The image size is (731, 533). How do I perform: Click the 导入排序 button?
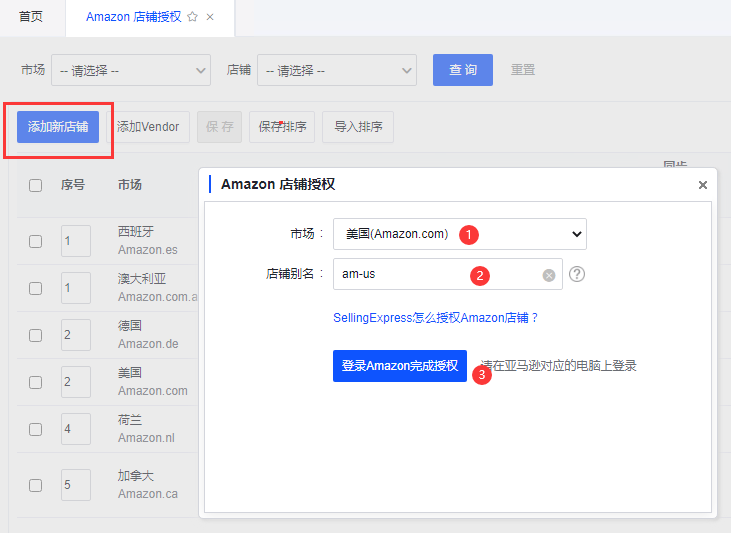358,127
